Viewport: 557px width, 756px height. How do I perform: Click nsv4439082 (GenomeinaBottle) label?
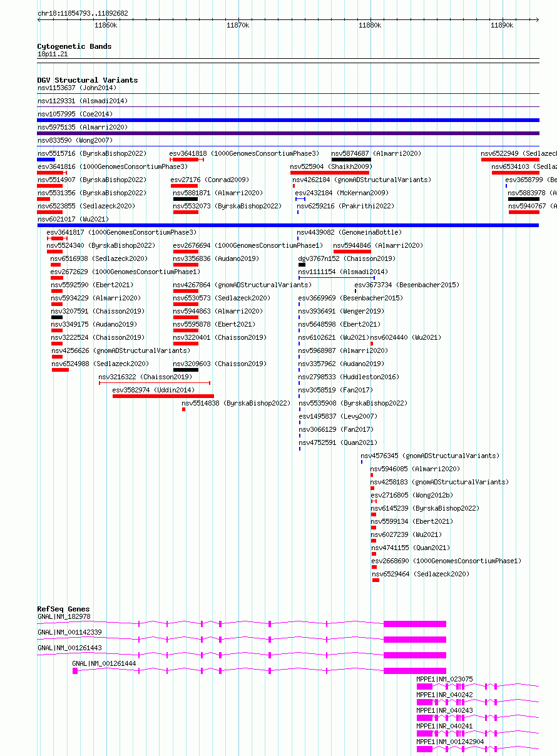pos(349,232)
